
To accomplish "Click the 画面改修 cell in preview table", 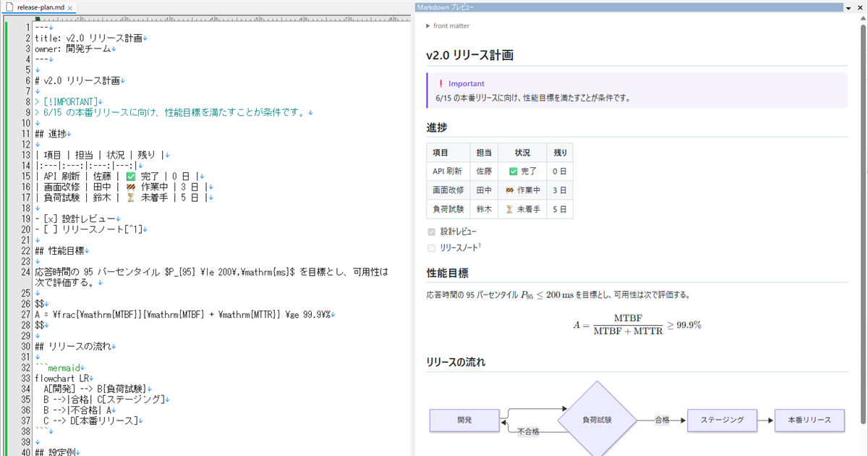I will pos(448,190).
